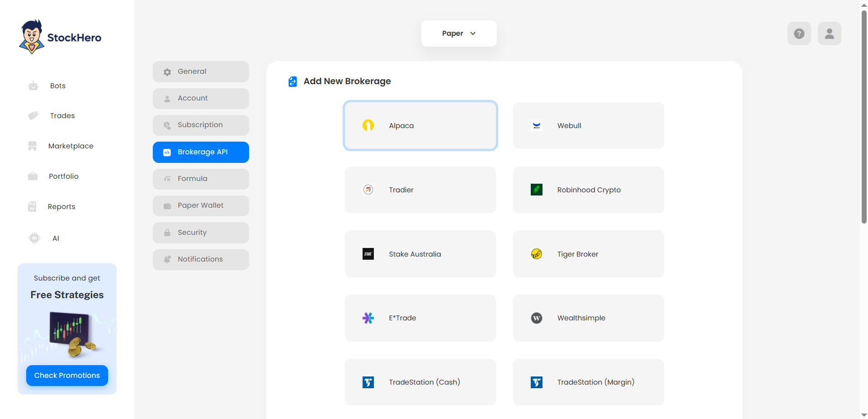Click the Tiger Broker logo icon

537,254
